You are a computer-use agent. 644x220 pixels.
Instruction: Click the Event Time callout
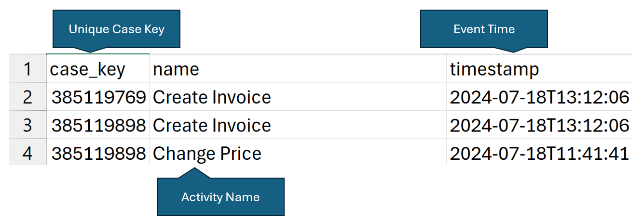click(x=484, y=29)
